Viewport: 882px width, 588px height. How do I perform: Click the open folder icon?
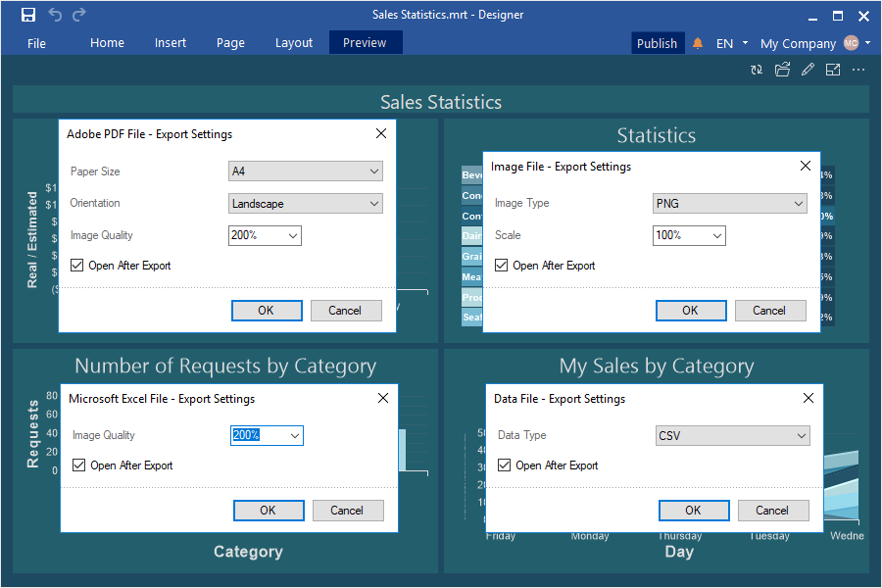pos(782,70)
